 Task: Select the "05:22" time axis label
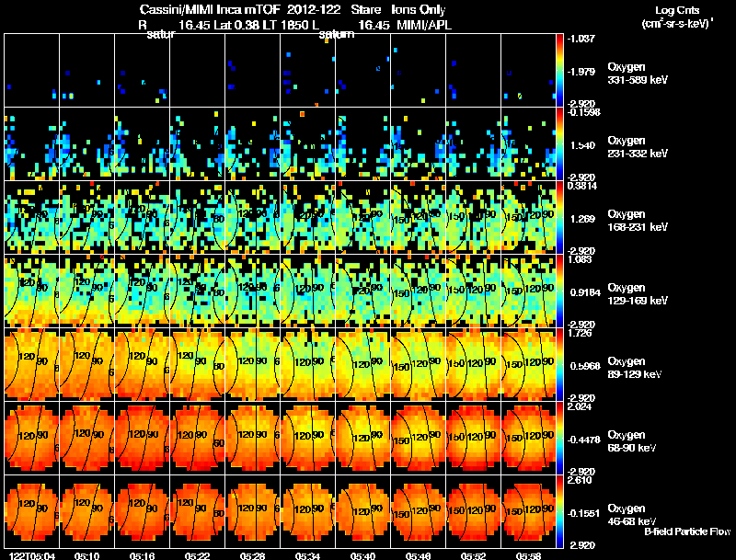(197, 556)
